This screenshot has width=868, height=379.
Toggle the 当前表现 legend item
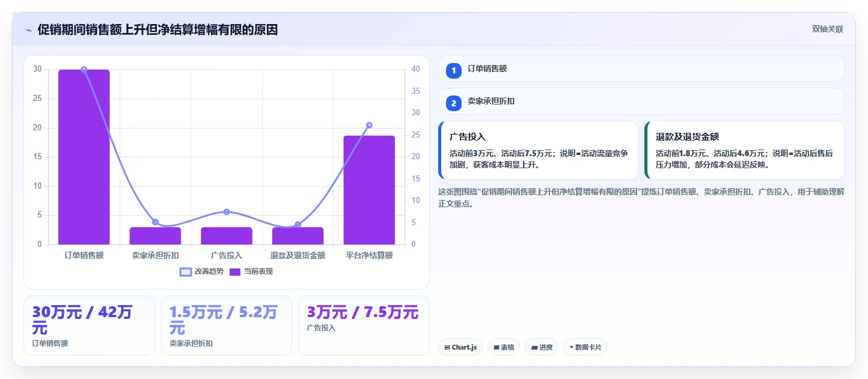pyautogui.click(x=251, y=271)
